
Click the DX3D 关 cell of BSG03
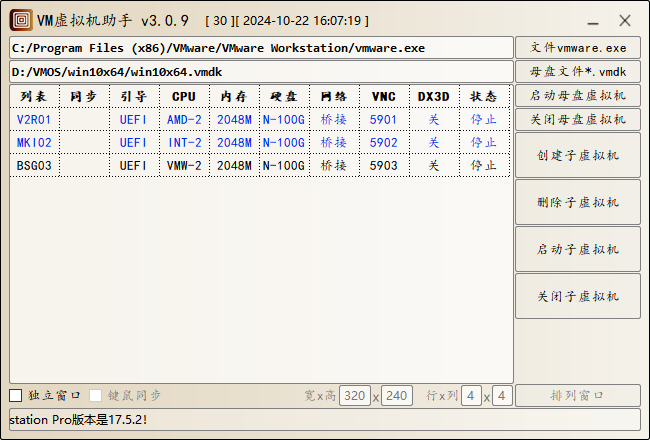pos(434,166)
